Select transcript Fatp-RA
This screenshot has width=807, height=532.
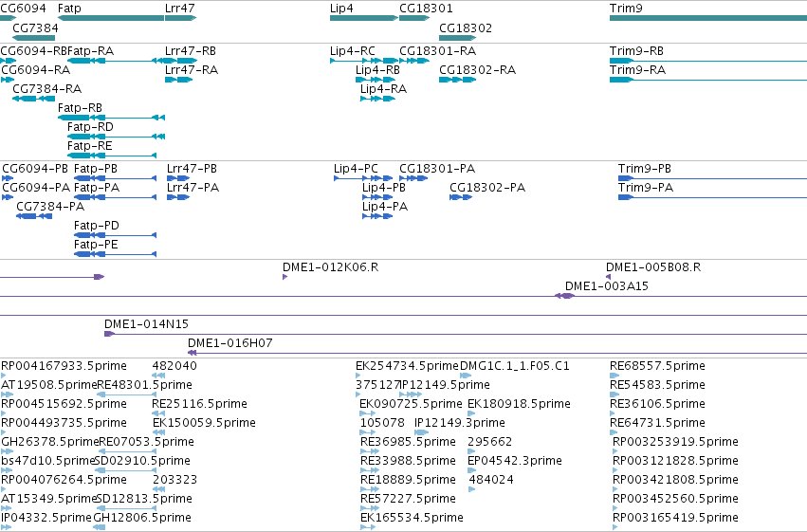tap(91, 51)
